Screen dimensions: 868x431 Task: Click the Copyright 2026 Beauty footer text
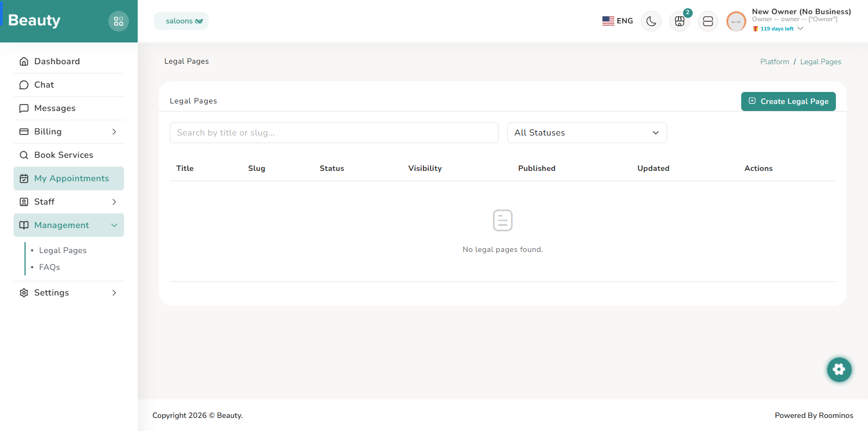pyautogui.click(x=198, y=415)
